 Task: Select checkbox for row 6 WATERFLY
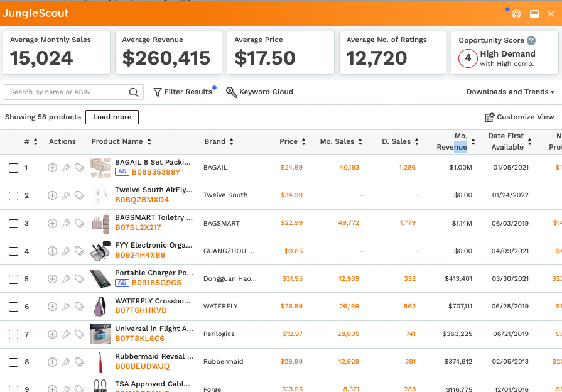pos(13,307)
